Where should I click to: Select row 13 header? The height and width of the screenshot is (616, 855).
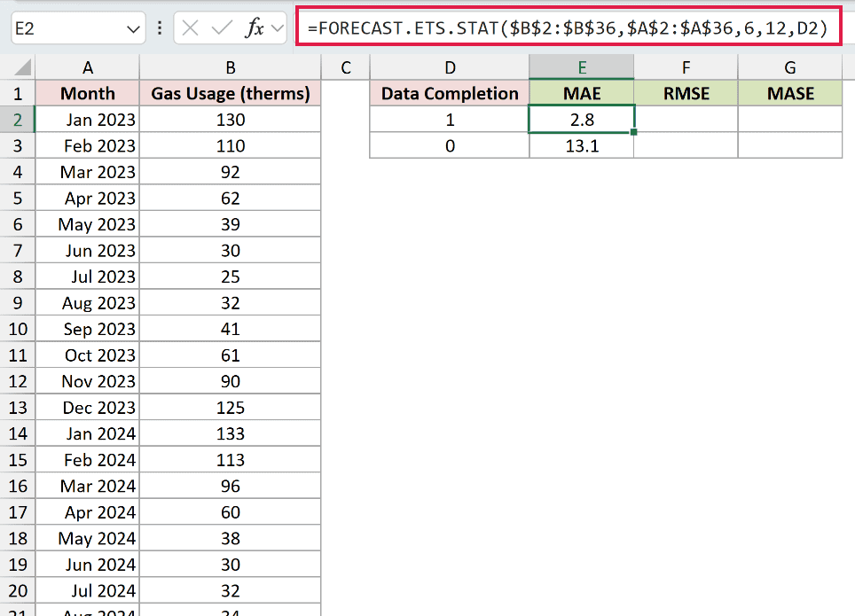click(x=18, y=407)
